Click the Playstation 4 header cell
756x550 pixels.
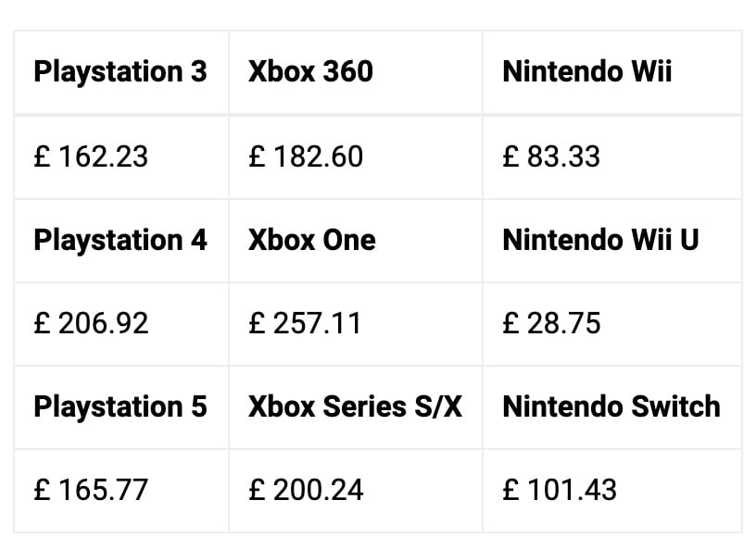(x=120, y=240)
